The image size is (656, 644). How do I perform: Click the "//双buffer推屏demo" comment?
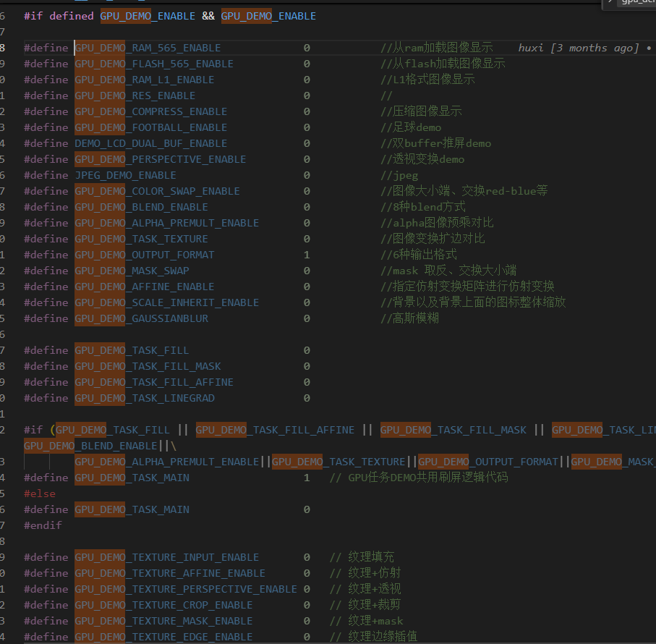pyautogui.click(x=436, y=143)
